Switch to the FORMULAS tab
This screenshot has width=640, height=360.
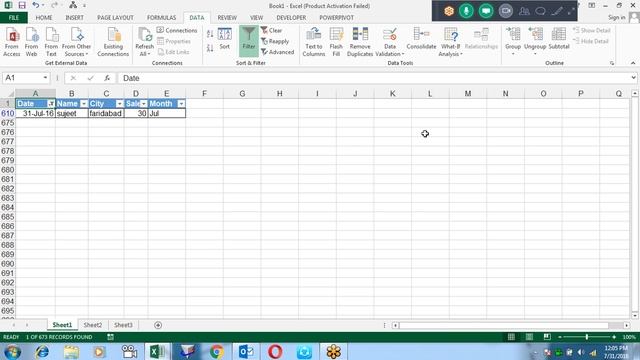[162, 18]
